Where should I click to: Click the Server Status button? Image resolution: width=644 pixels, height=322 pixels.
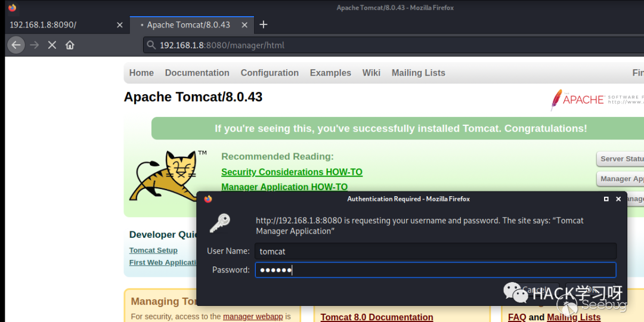[x=620, y=159]
